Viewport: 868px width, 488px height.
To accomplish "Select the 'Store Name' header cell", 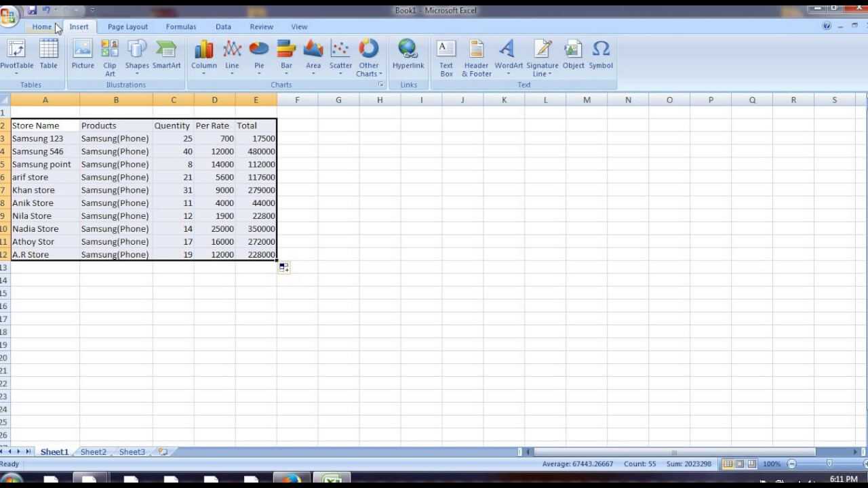I will pos(45,125).
